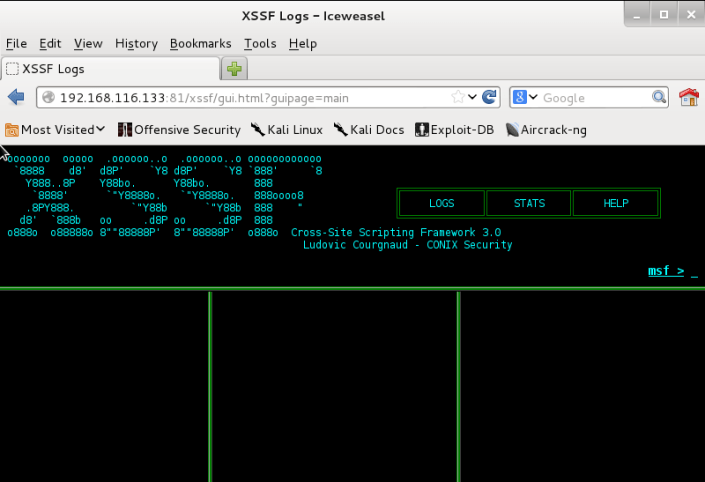Click the back navigation arrow

[16, 97]
